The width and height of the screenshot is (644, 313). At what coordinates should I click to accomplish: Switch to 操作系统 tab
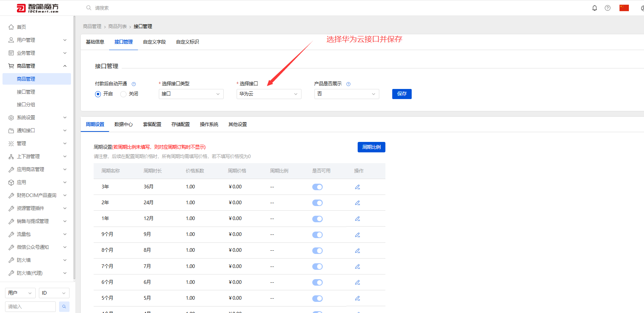coord(209,125)
